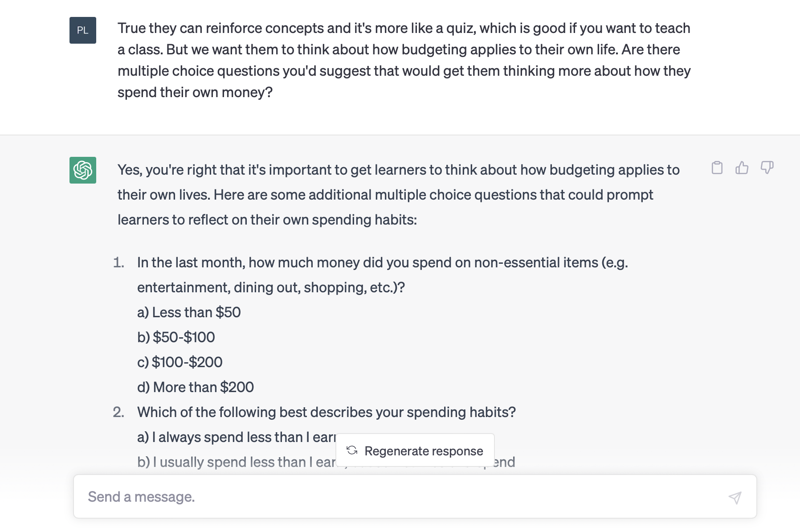Click the user's question about budgeting
Image resolution: width=800 pixels, height=532 pixels.
point(404,60)
